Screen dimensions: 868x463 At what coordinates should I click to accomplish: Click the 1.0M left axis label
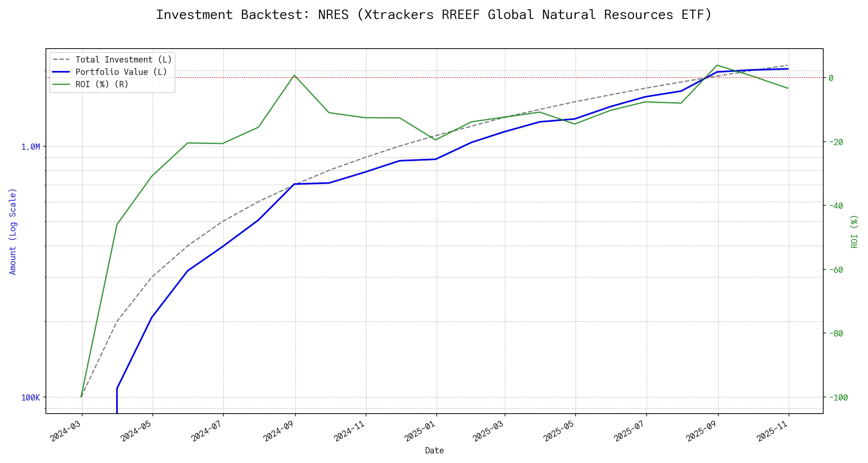tap(30, 147)
